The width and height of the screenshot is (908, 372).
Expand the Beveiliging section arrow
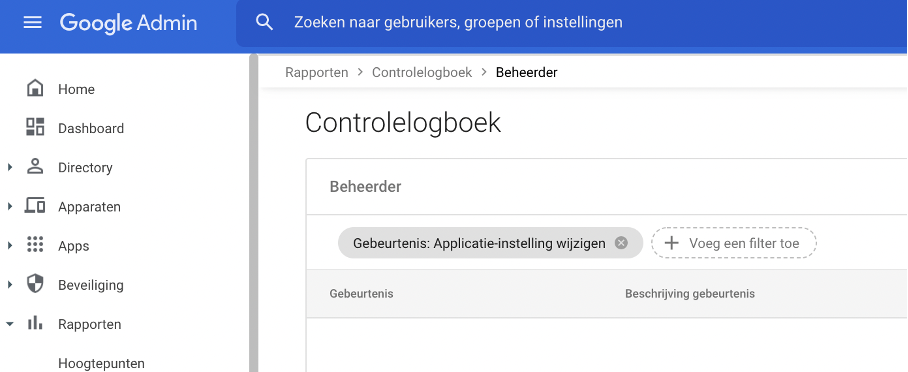pyautogui.click(x=9, y=285)
